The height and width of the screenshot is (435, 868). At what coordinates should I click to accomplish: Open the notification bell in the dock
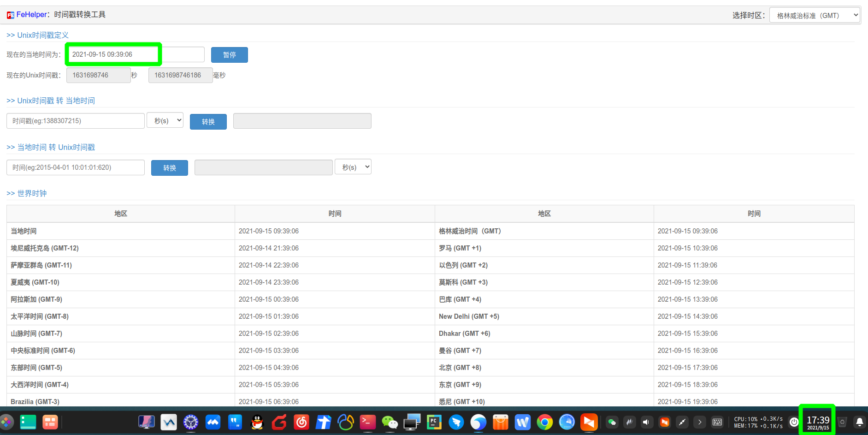click(x=860, y=422)
